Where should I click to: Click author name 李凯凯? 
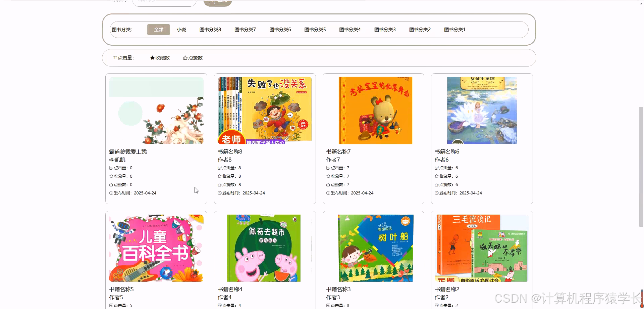click(x=117, y=160)
